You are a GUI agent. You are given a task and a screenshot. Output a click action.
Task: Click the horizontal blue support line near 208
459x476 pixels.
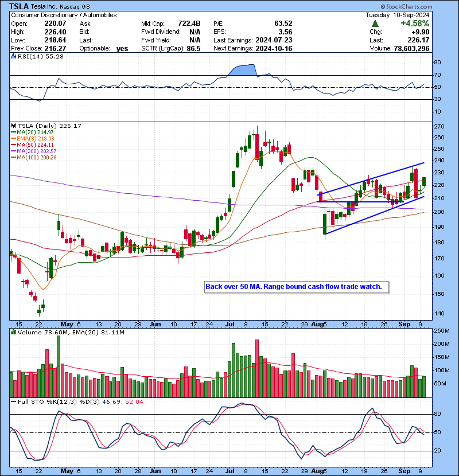point(360,202)
